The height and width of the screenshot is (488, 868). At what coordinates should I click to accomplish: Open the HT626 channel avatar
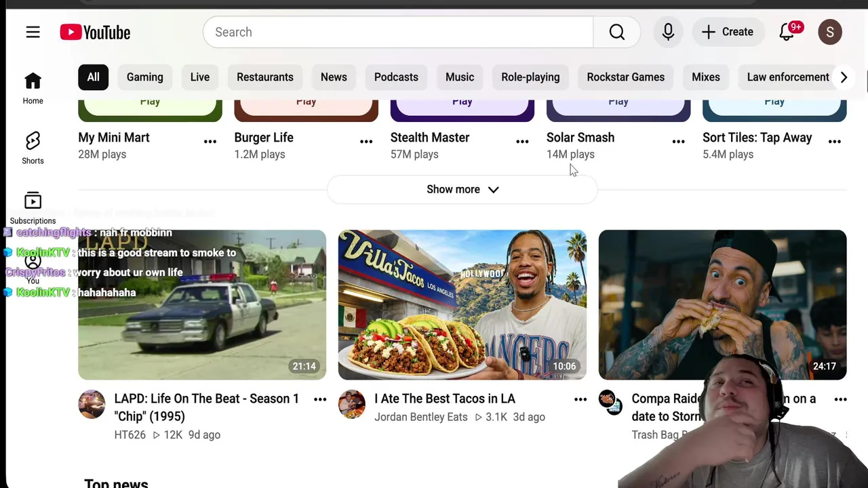(x=92, y=404)
